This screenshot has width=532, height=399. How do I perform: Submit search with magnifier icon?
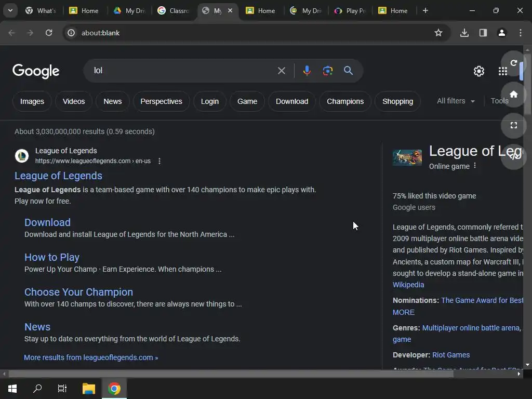click(x=348, y=71)
